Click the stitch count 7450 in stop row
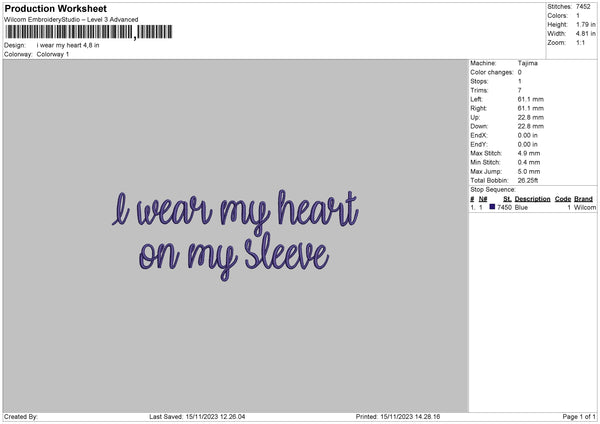The width and height of the screenshot is (600, 424). tap(504, 207)
